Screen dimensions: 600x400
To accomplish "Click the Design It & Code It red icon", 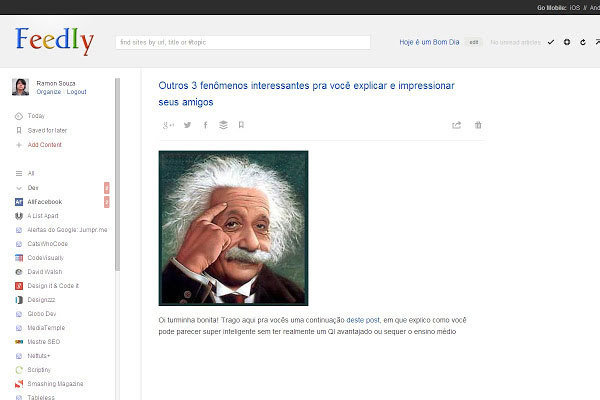I will 18,286.
